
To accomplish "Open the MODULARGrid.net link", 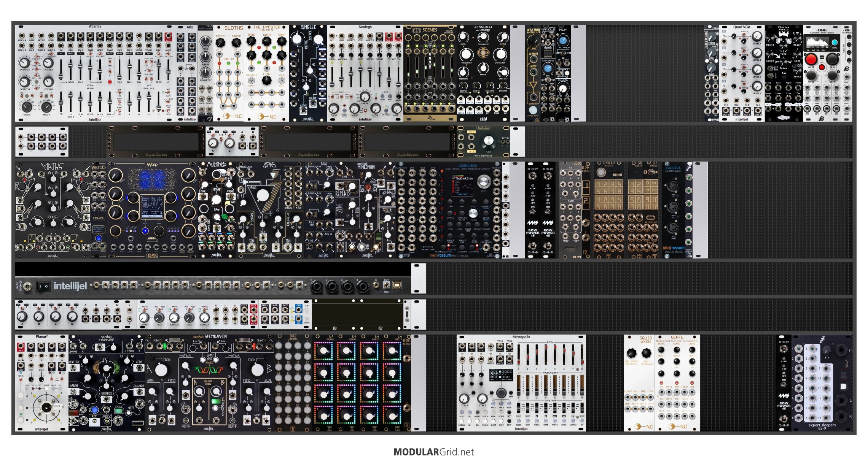I will tap(434, 452).
